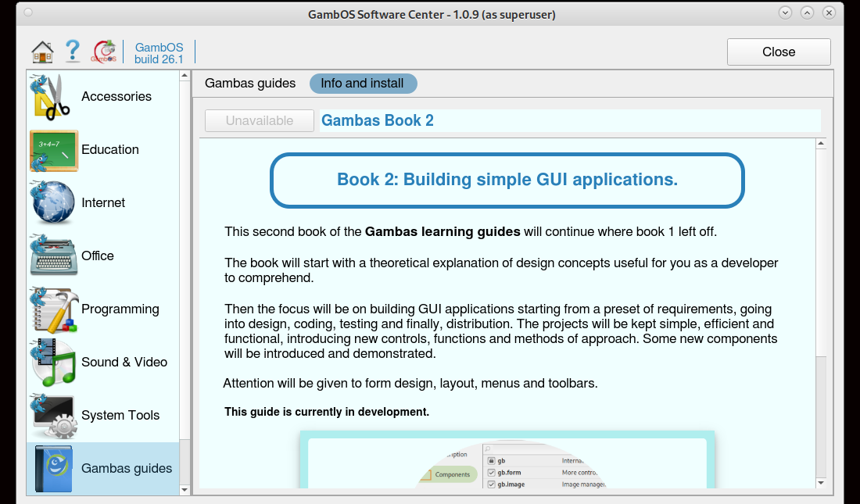This screenshot has height=504, width=860.
Task: Click the Home house icon
Action: (x=42, y=52)
